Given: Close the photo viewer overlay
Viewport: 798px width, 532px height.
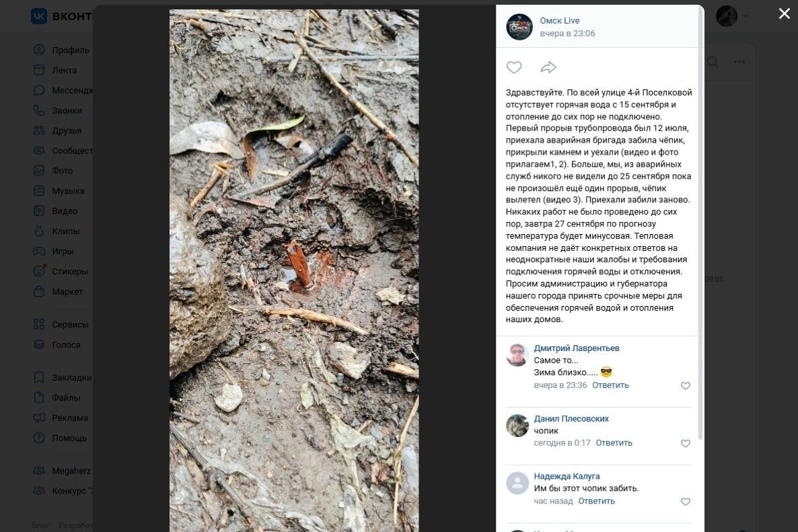Looking at the screenshot, I should tap(784, 13).
